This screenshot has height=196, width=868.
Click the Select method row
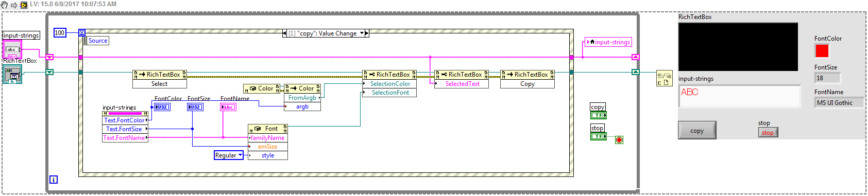click(160, 84)
